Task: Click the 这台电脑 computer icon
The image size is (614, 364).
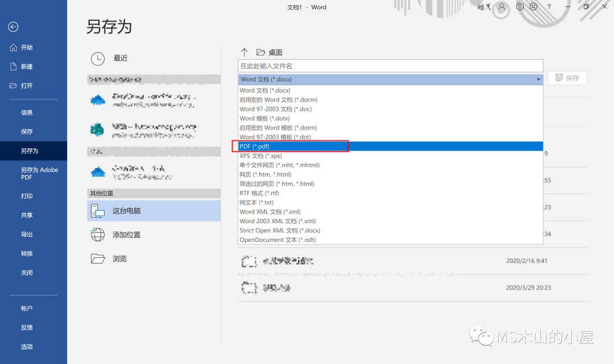Action: tap(98, 211)
